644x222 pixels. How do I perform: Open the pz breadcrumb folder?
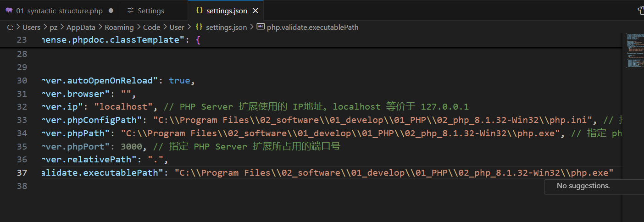tap(53, 27)
